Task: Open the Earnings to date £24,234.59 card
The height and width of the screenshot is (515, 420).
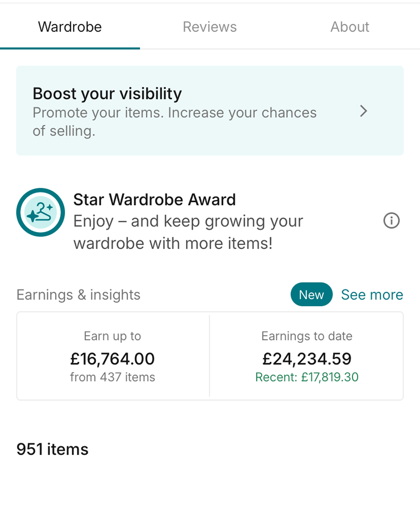Action: tap(307, 356)
